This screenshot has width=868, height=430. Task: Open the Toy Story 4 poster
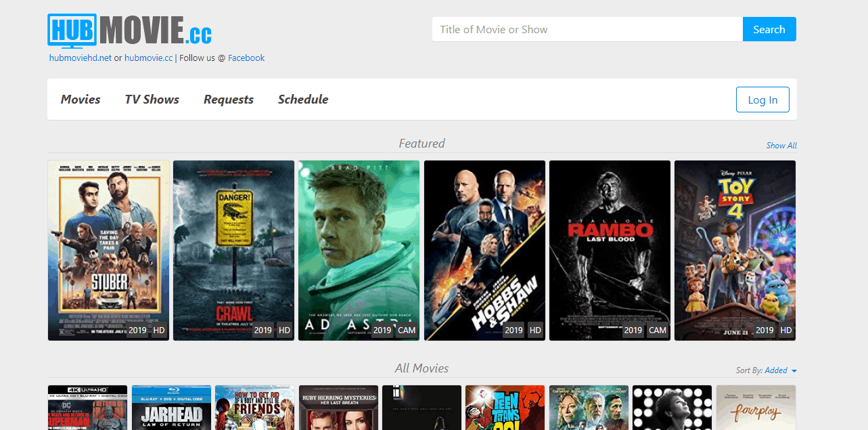coord(735,251)
